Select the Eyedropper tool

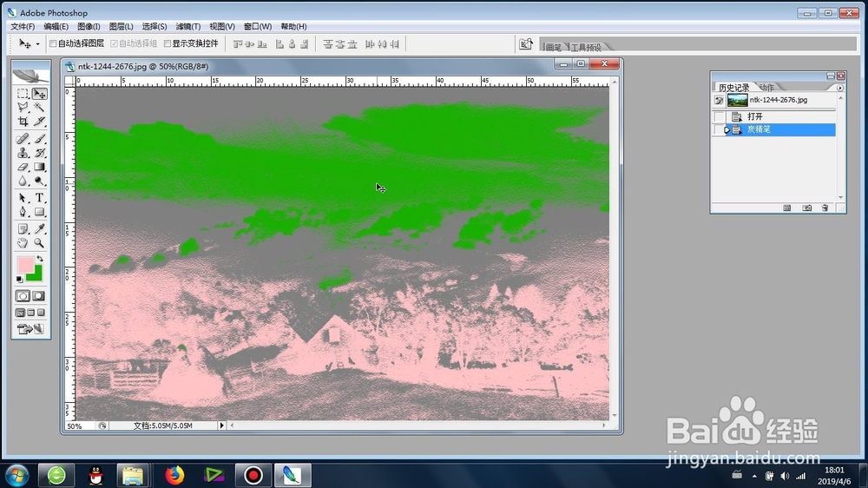click(39, 228)
